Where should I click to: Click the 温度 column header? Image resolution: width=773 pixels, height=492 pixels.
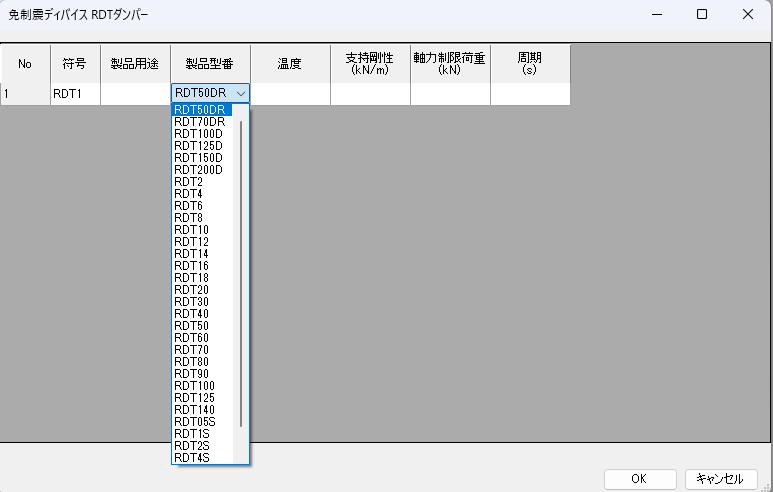[x=290, y=64]
